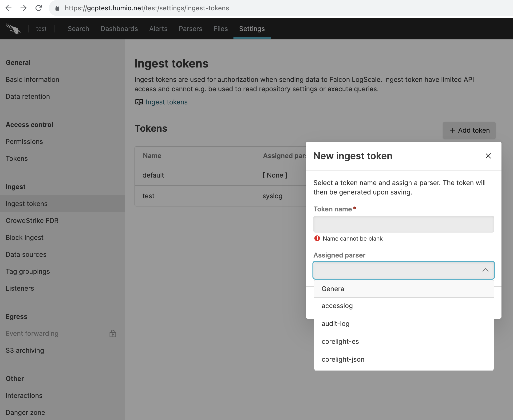Image resolution: width=513 pixels, height=420 pixels.
Task: Open the Dashboards tab
Action: click(x=119, y=28)
